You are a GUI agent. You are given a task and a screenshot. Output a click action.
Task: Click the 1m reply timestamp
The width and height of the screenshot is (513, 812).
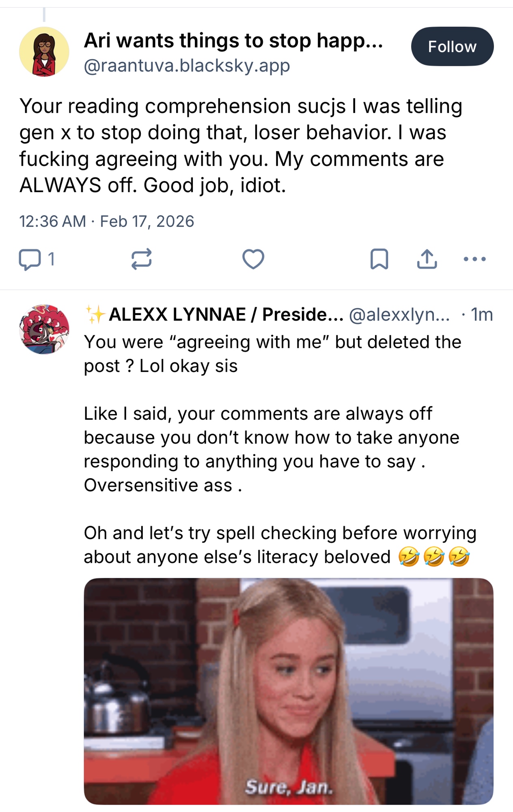[482, 315]
